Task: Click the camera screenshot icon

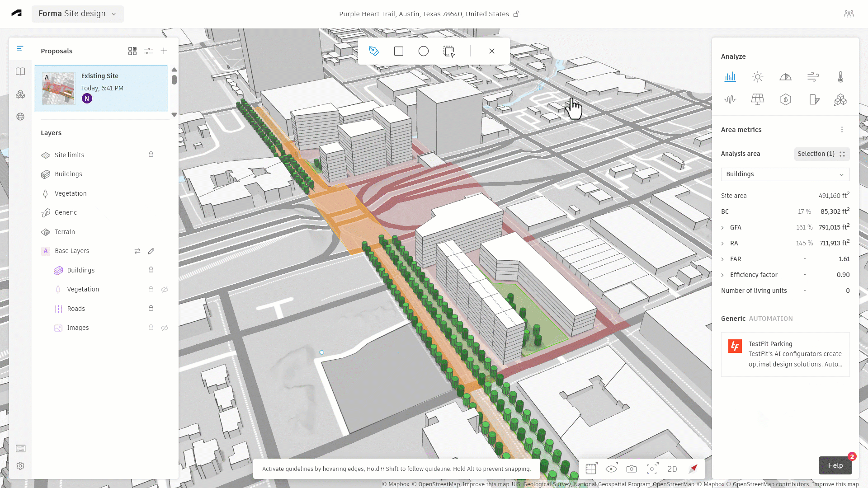Action: click(x=632, y=469)
